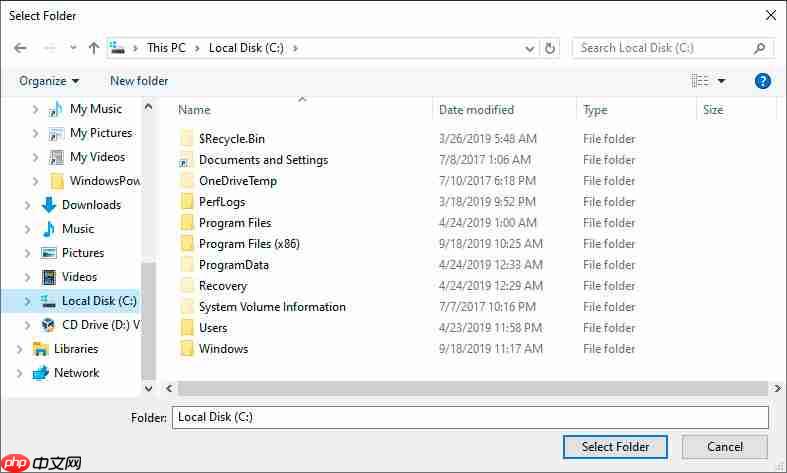Refresh the Local Disk (C:) listing
The image size is (787, 473).
point(550,48)
